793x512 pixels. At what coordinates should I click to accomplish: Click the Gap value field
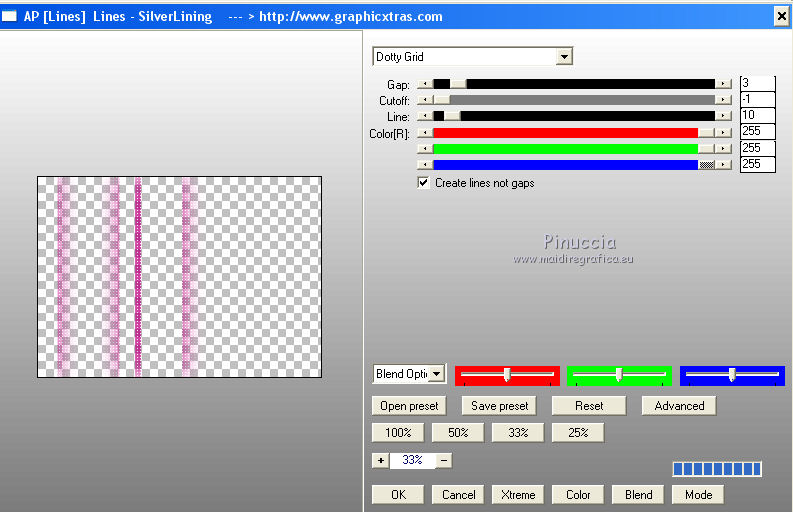point(757,83)
